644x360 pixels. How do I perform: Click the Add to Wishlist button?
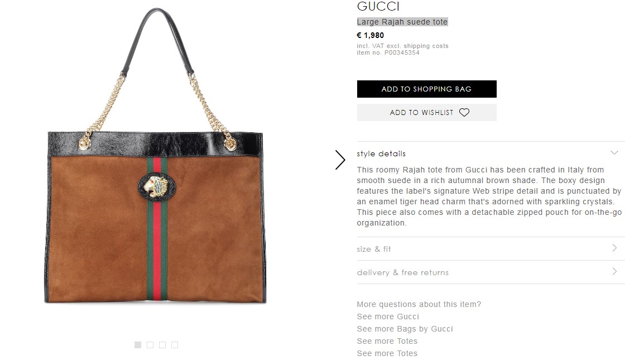[x=426, y=113]
